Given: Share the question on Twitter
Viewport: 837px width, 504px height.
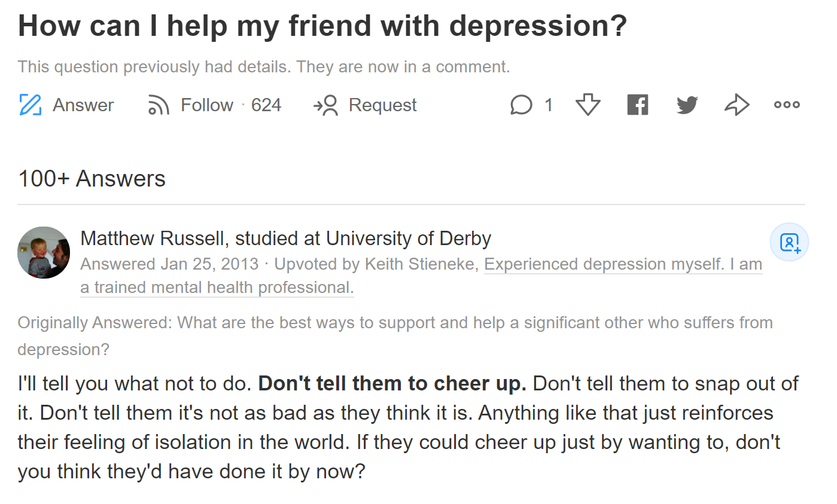Looking at the screenshot, I should 687,105.
